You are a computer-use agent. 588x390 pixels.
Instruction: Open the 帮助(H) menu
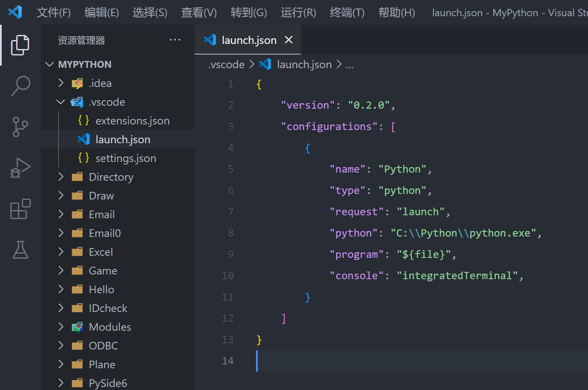click(397, 12)
